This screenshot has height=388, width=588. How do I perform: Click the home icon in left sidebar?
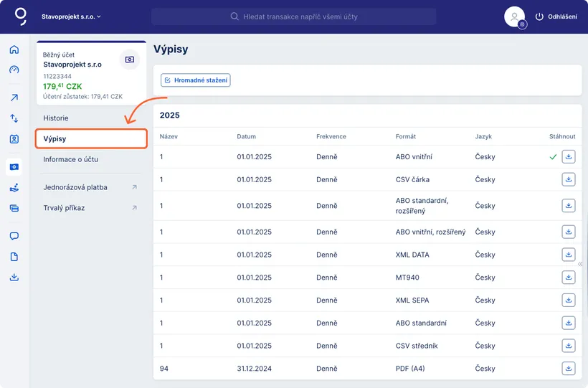[14, 50]
